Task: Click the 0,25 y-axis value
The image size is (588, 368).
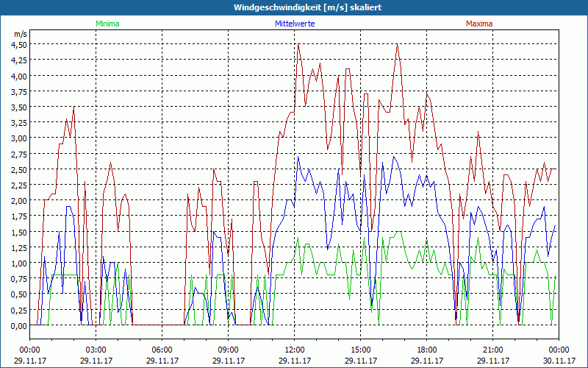Action: click(x=19, y=310)
